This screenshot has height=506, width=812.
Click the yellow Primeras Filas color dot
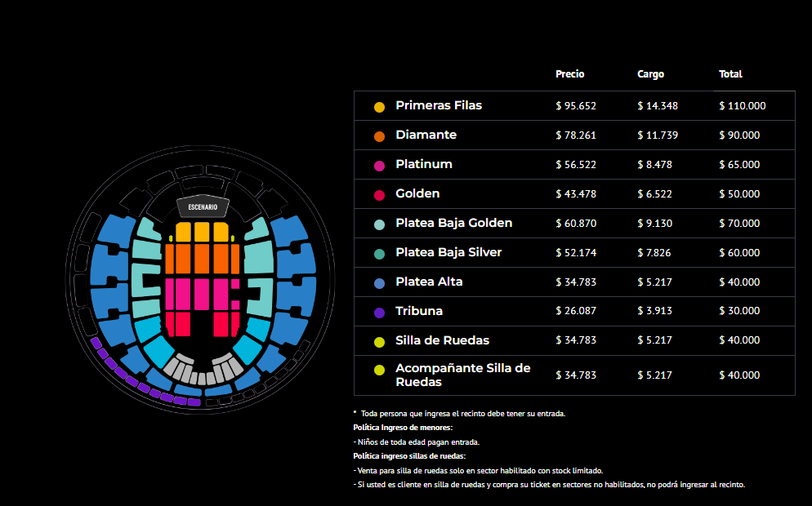[x=379, y=107]
